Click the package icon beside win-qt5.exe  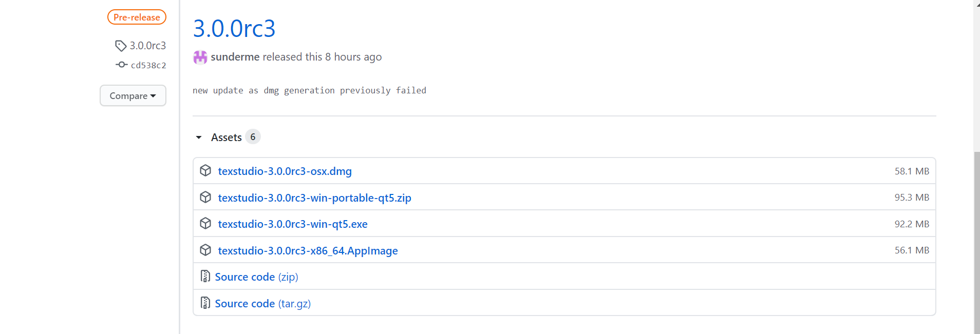coord(205,224)
